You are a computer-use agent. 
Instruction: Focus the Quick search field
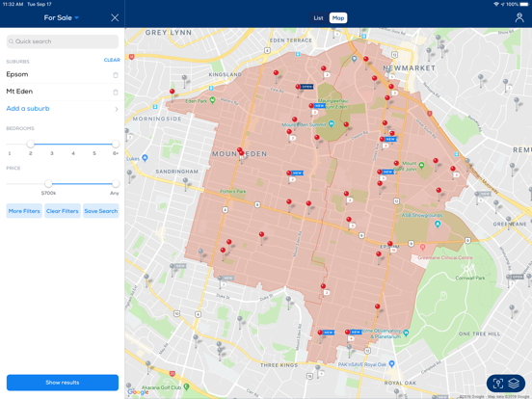63,41
